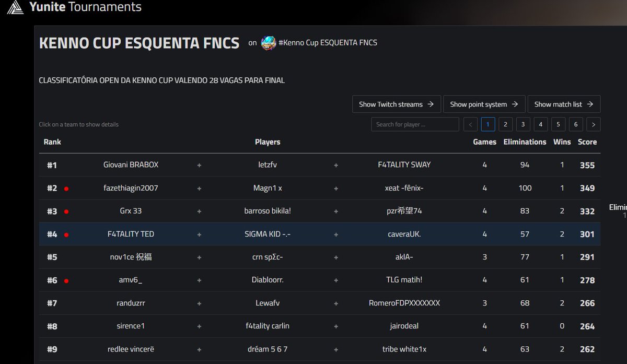Click the Rank column header
The height and width of the screenshot is (364, 627).
(x=52, y=142)
